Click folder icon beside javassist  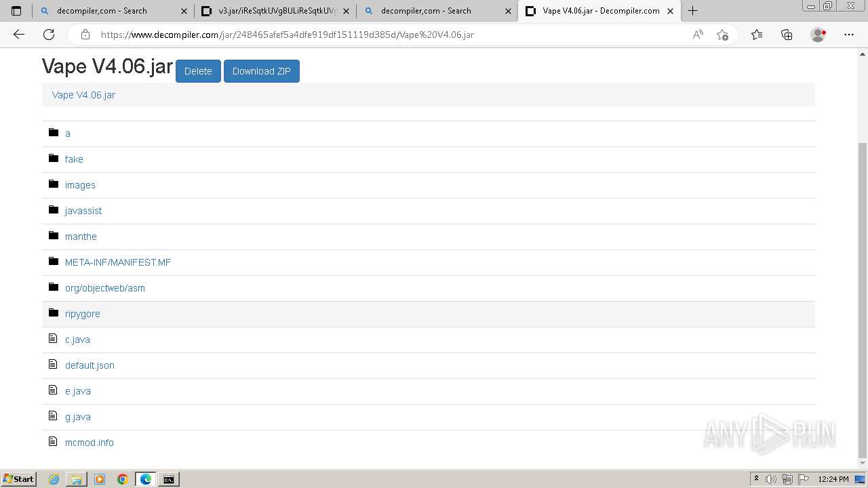pos(54,209)
